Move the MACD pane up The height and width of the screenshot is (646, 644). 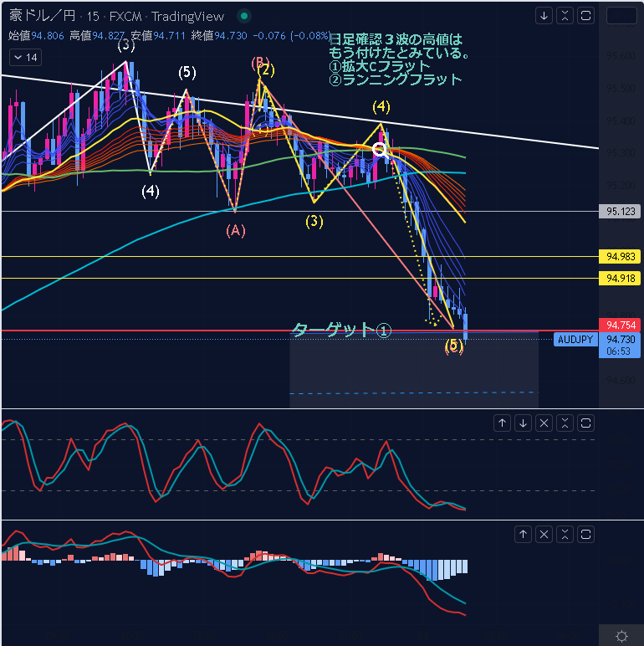click(x=524, y=534)
